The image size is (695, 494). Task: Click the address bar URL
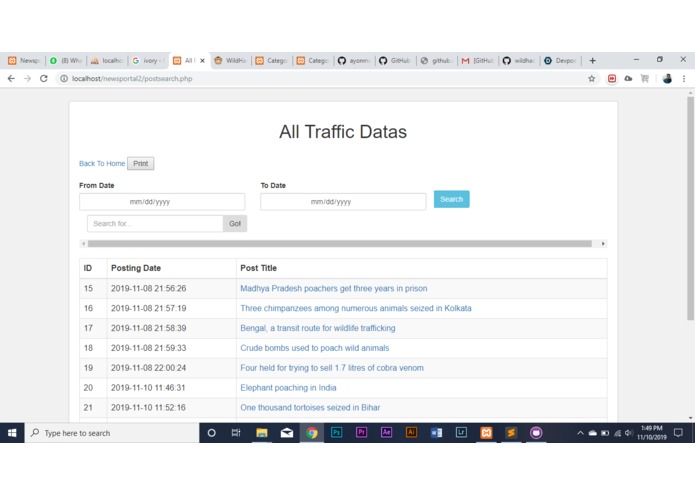click(x=132, y=78)
